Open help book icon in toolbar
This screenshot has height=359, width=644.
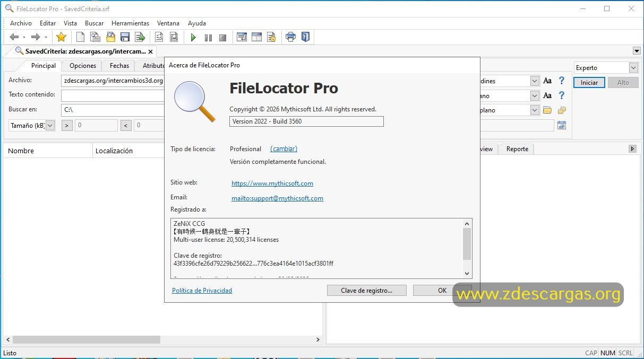tap(305, 37)
